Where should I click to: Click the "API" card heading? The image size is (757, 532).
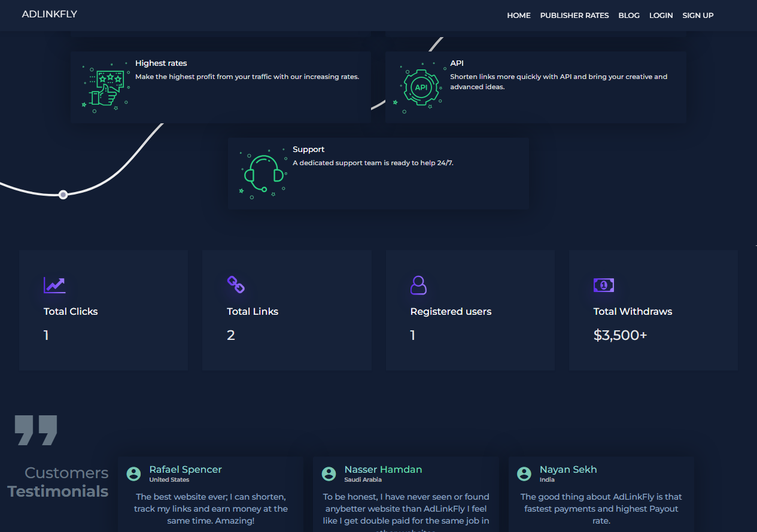pos(457,63)
